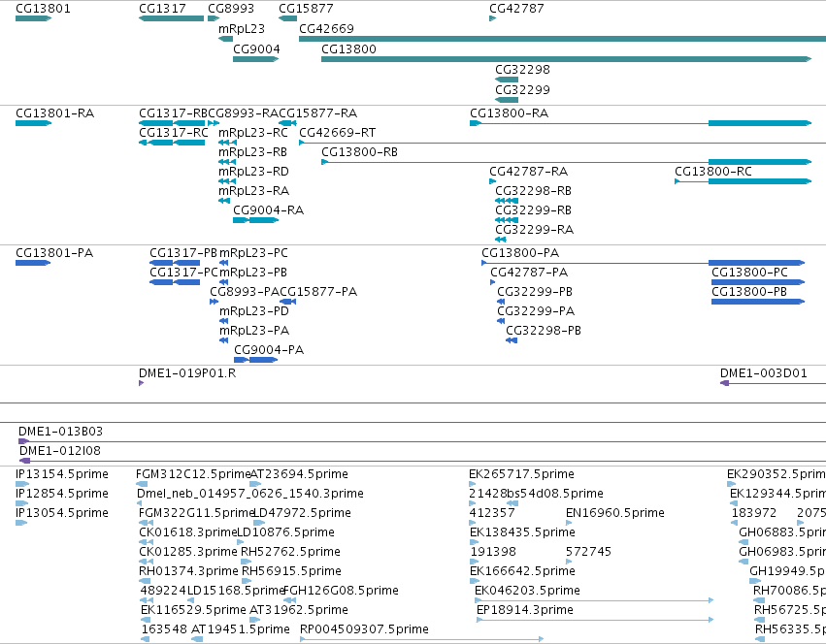Click the mRpL23 gene label
The height and width of the screenshot is (644, 826).
pos(242,28)
